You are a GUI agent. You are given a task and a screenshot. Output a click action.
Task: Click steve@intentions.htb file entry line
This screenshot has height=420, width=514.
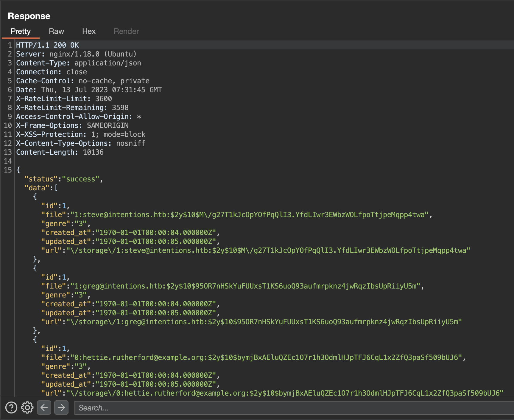tap(236, 215)
